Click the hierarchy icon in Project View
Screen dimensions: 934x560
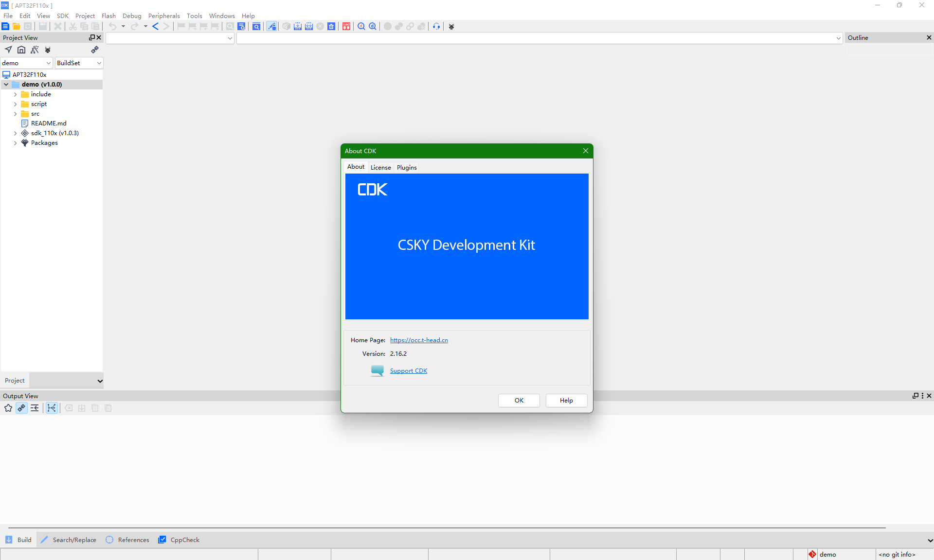point(35,50)
